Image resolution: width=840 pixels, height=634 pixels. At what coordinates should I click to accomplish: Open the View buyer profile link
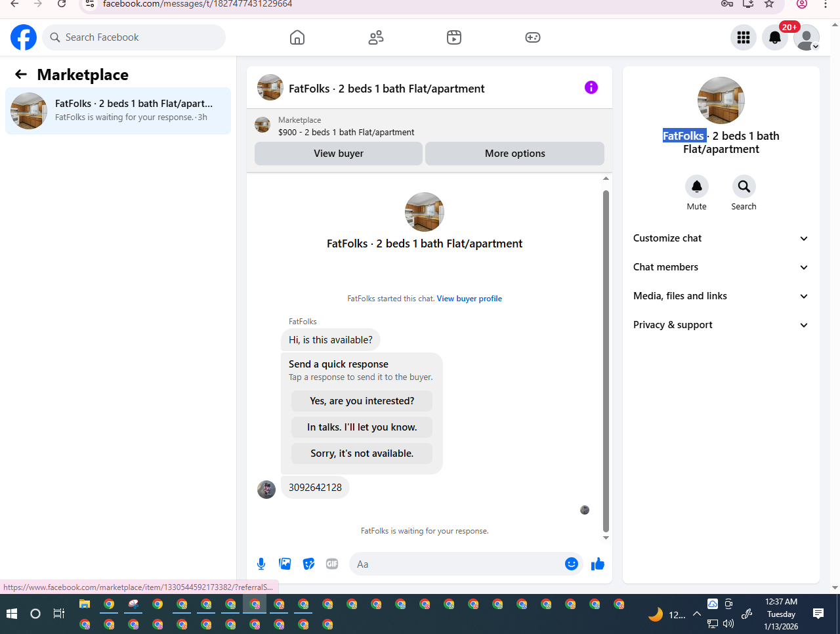click(x=469, y=299)
